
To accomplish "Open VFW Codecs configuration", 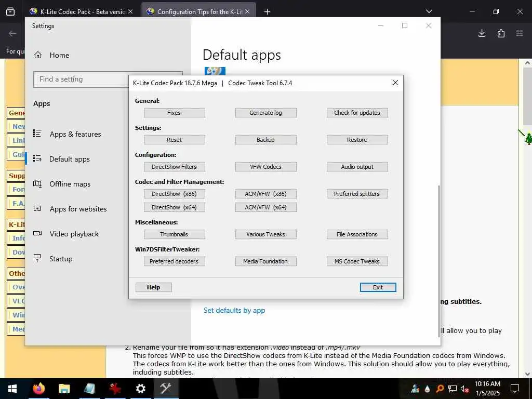I will tap(265, 167).
